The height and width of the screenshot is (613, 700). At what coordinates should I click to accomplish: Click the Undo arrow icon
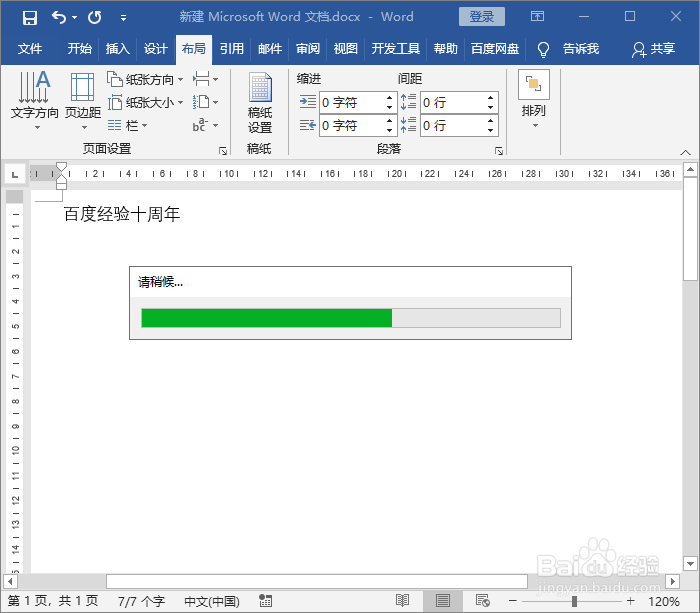point(58,17)
